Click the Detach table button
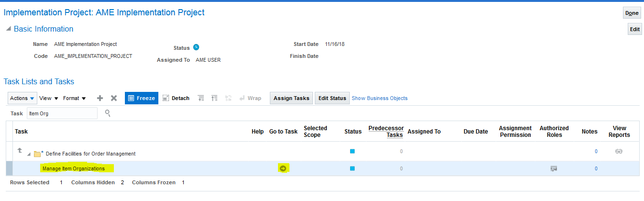This screenshot has width=644, height=201. (176, 98)
